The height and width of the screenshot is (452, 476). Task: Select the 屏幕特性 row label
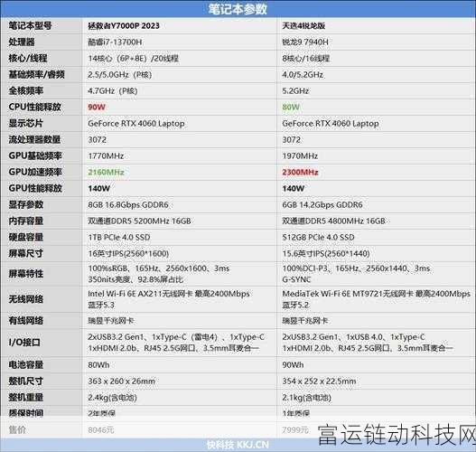click(26, 274)
